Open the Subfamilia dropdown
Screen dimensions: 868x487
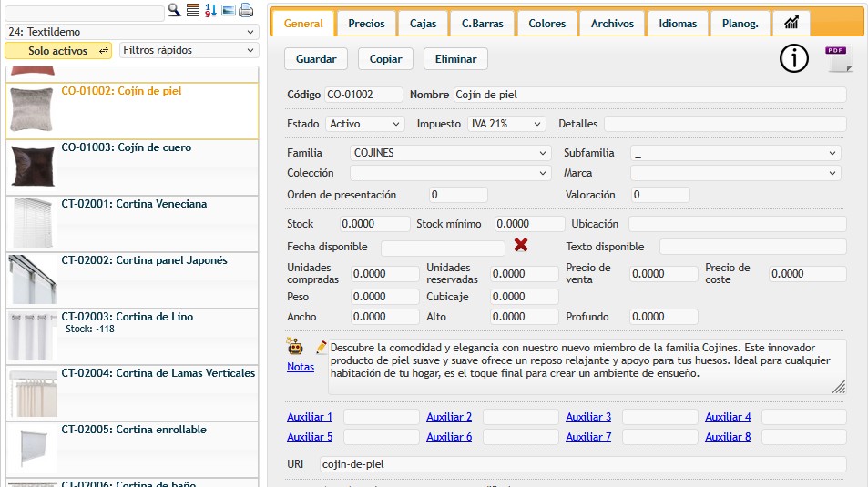coord(735,153)
